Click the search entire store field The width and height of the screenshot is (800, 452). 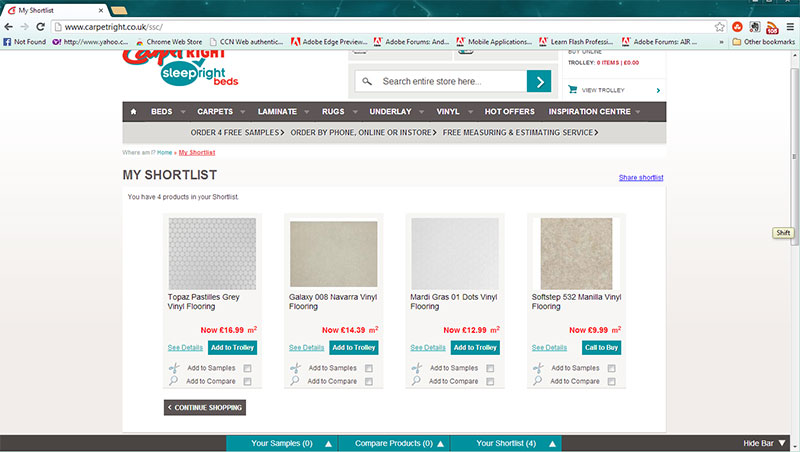(x=452, y=82)
